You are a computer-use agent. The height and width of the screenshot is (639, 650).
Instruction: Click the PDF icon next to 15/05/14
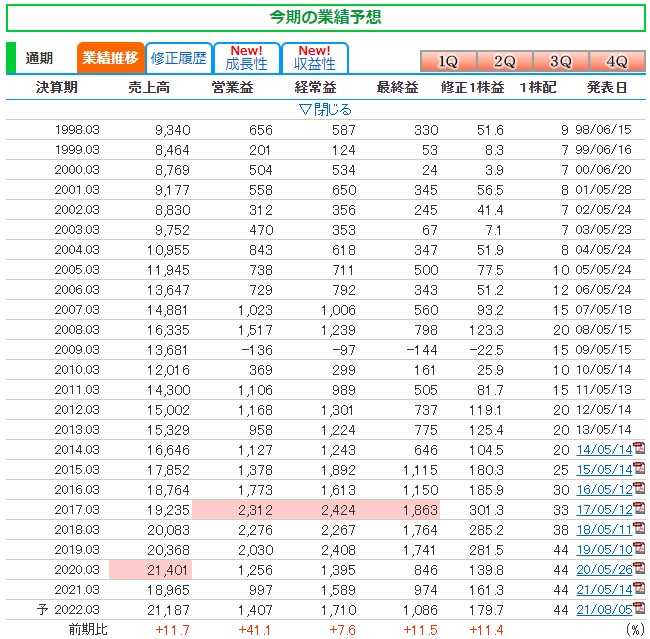coord(639,469)
